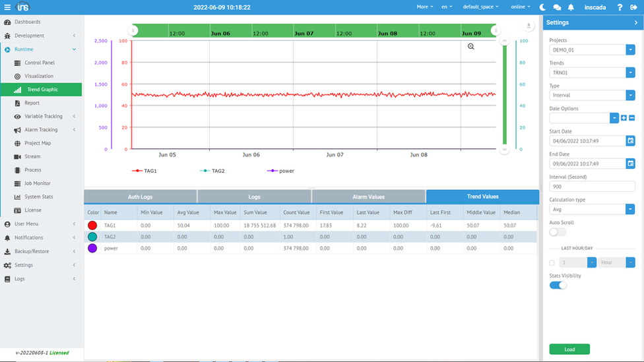Enable the Auto Scroll switch
The image size is (644, 362).
pos(558,231)
